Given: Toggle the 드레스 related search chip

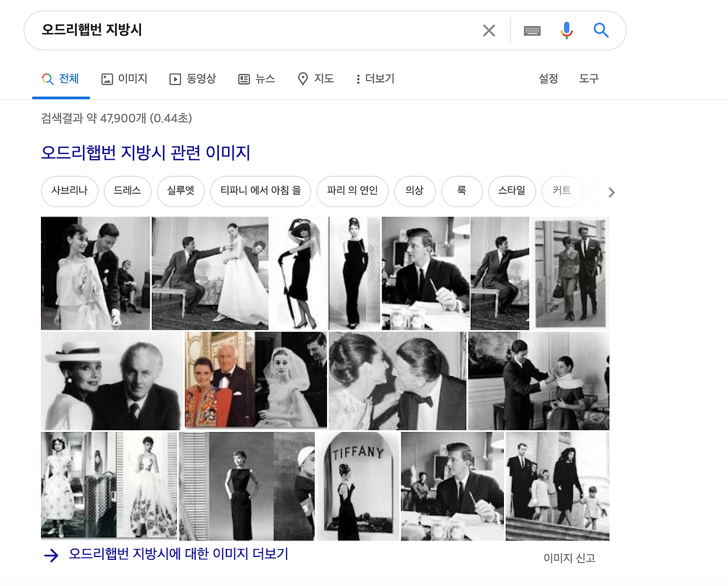Looking at the screenshot, I should pos(127,192).
